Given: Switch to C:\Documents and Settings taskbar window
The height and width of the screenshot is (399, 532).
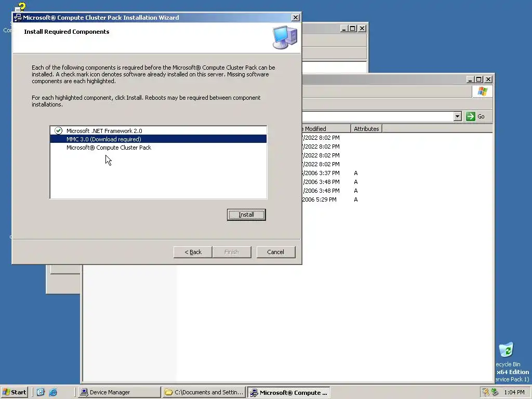Looking at the screenshot, I should pos(204,392).
